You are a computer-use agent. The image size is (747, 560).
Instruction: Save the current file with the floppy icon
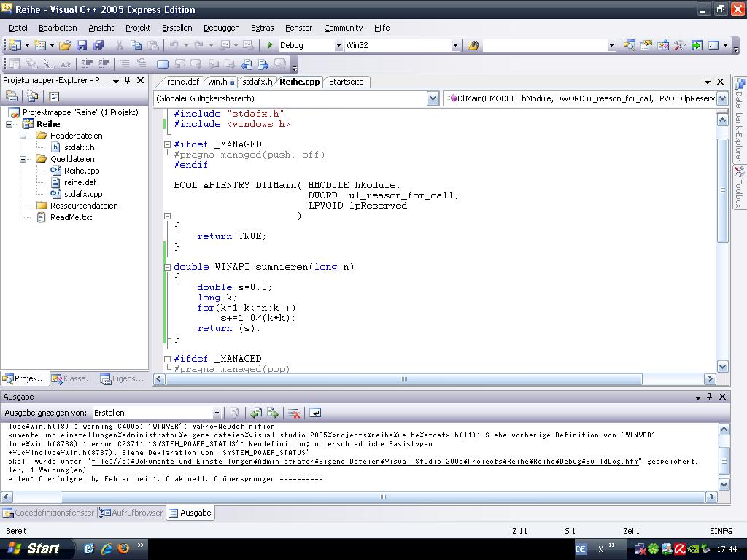(x=82, y=45)
